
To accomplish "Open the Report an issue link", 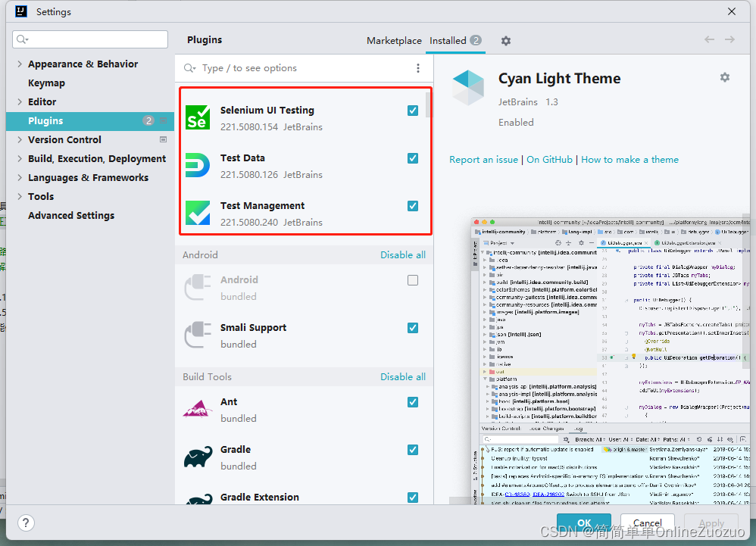I will coord(483,160).
